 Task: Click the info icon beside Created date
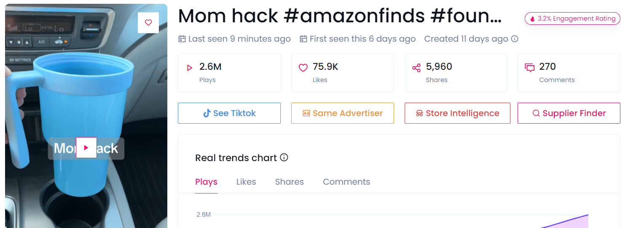click(x=515, y=39)
